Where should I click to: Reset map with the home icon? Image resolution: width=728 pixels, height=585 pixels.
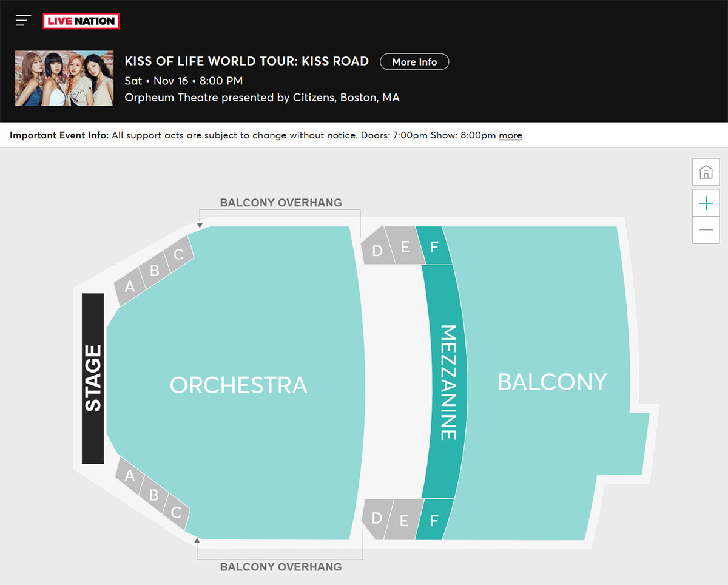(x=706, y=172)
